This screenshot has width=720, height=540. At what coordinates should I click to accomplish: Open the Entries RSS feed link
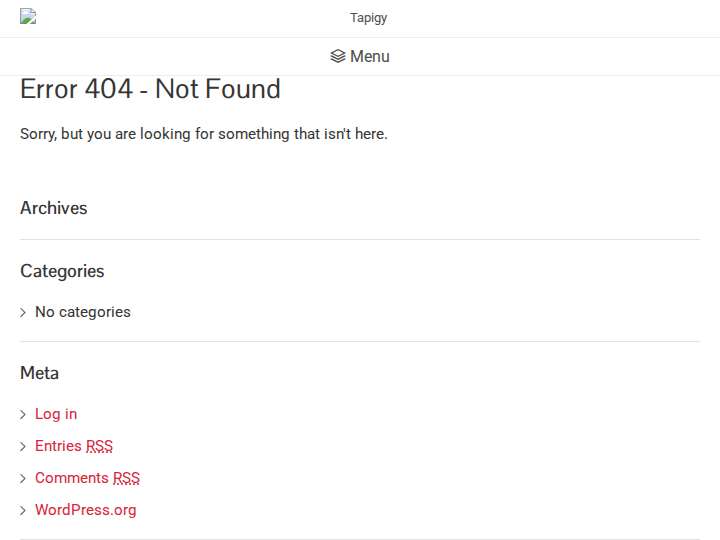pyautogui.click(x=73, y=446)
